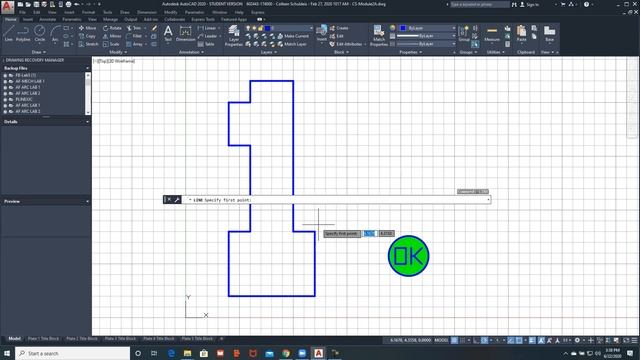Click the Move tool
Viewport: 640px width, 360px height.
click(87, 28)
